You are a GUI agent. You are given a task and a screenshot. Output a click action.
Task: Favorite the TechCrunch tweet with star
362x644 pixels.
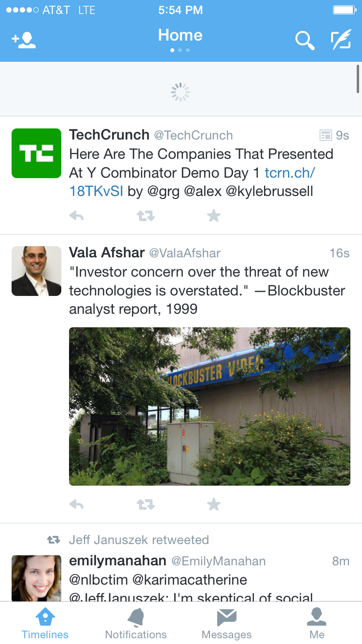point(213,216)
